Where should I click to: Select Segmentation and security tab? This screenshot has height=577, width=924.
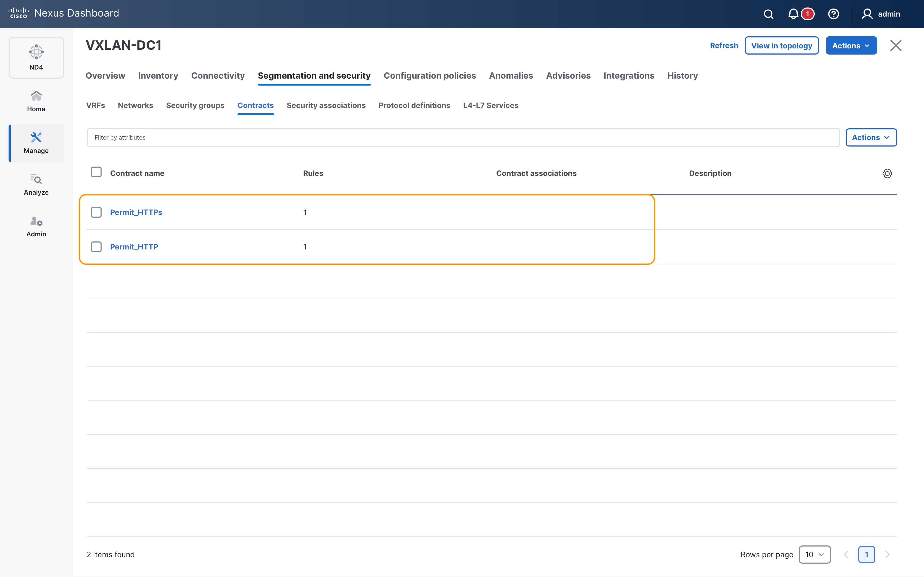pos(314,76)
